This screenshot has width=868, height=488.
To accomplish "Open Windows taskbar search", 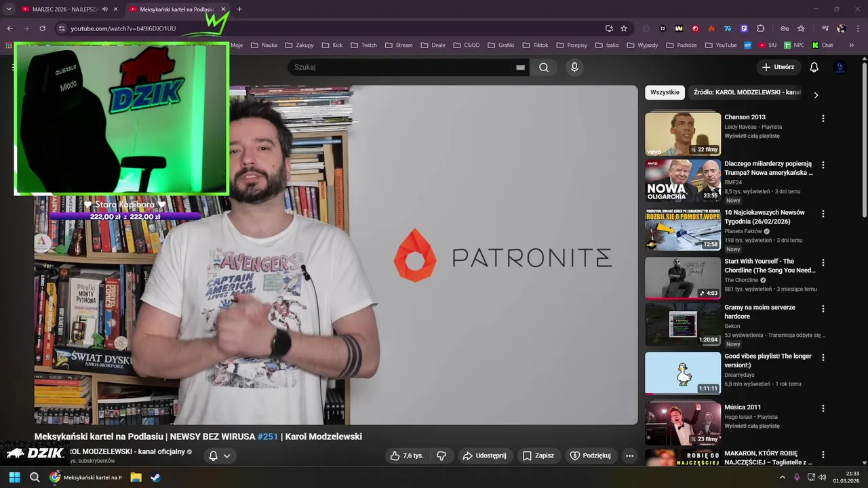I will 35,477.
